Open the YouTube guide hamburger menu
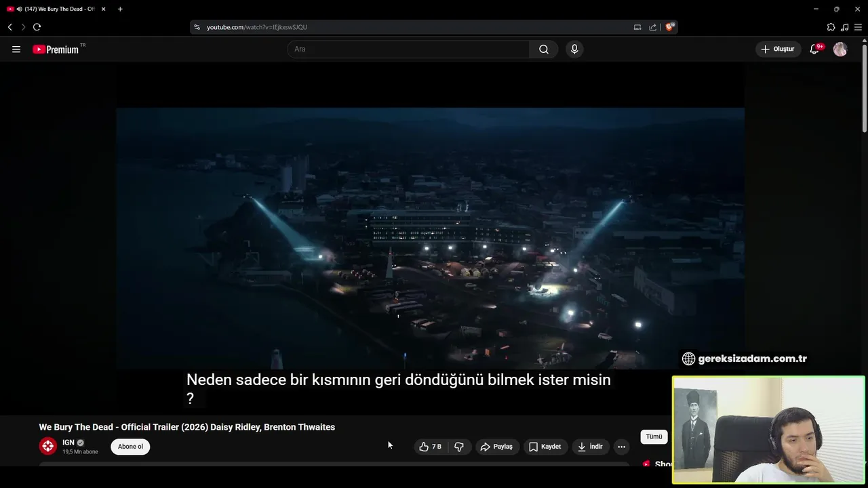The image size is (868, 488). (x=16, y=49)
